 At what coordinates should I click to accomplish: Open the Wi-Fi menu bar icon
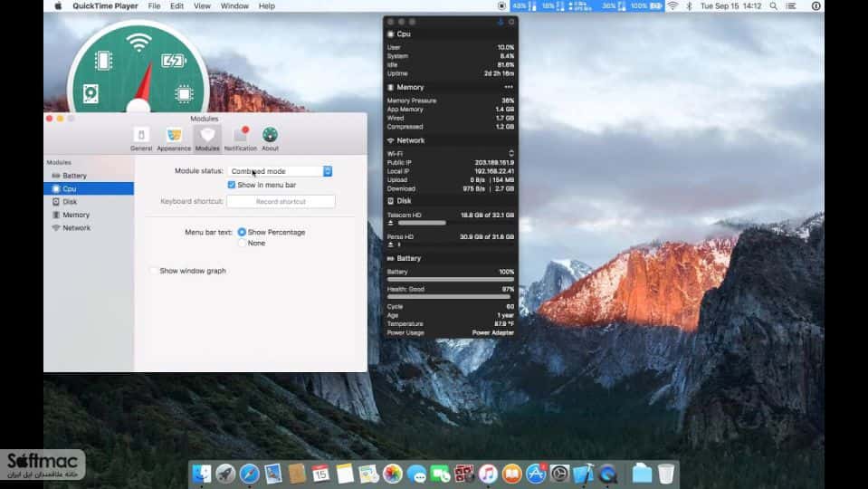coord(672,6)
